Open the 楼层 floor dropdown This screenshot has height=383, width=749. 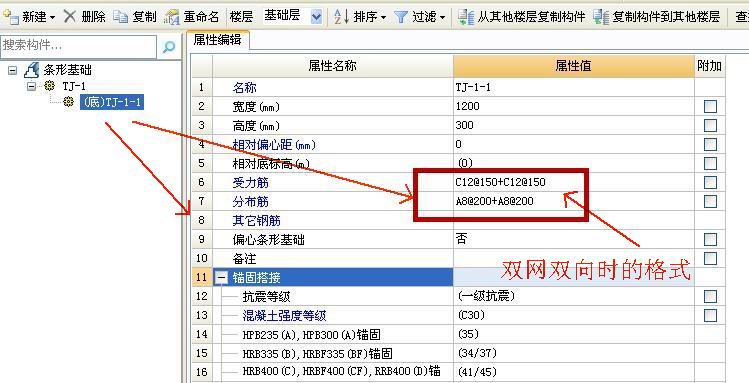point(316,17)
